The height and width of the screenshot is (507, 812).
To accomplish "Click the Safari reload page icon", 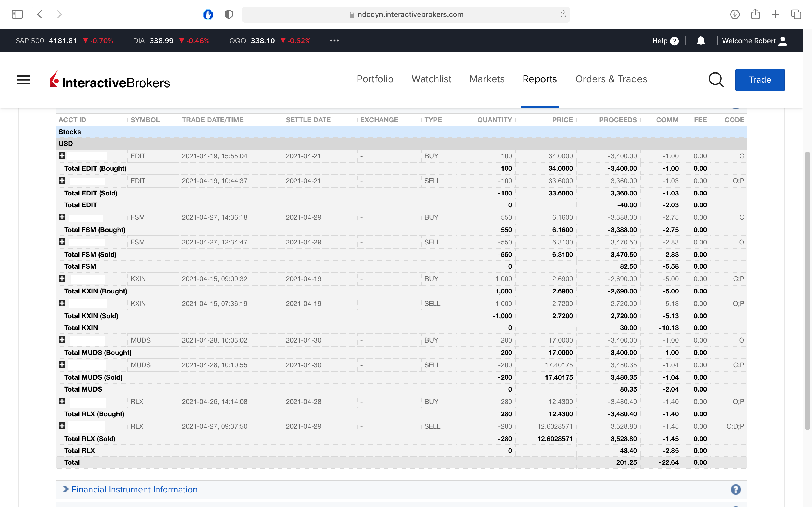I will pos(563,14).
